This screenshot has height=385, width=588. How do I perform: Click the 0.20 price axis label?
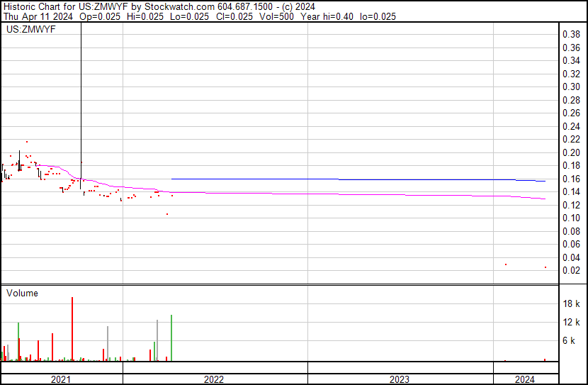tap(571, 152)
